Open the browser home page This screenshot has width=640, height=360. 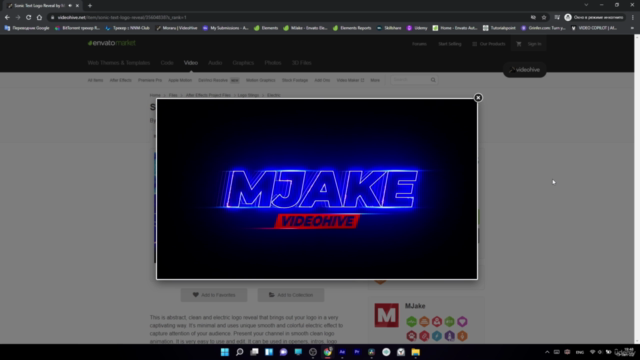(39, 18)
